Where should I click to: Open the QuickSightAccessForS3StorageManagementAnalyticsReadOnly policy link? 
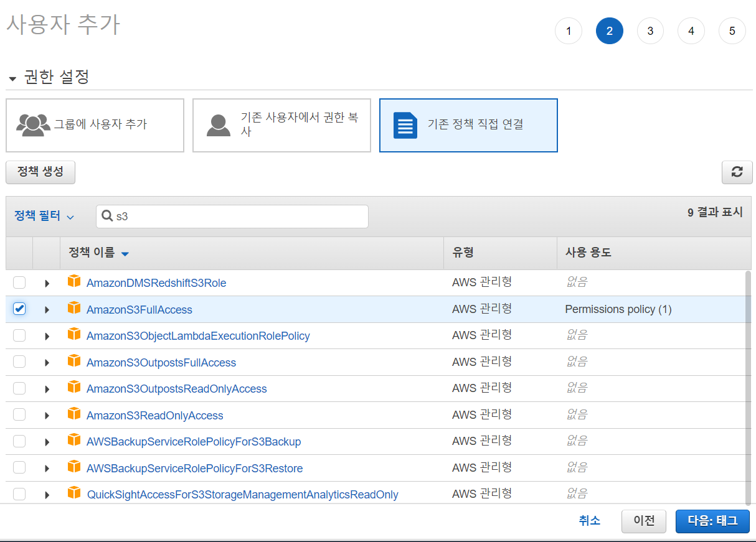click(242, 495)
